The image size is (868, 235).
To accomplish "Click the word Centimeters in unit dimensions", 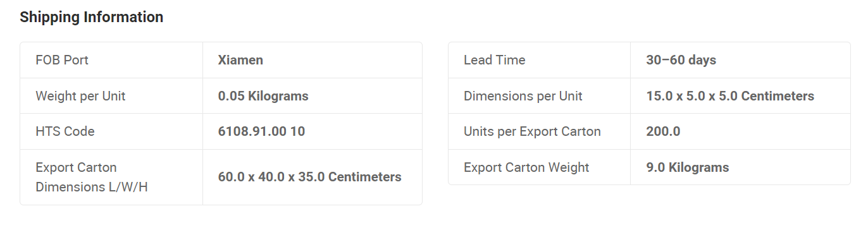I will tap(778, 96).
